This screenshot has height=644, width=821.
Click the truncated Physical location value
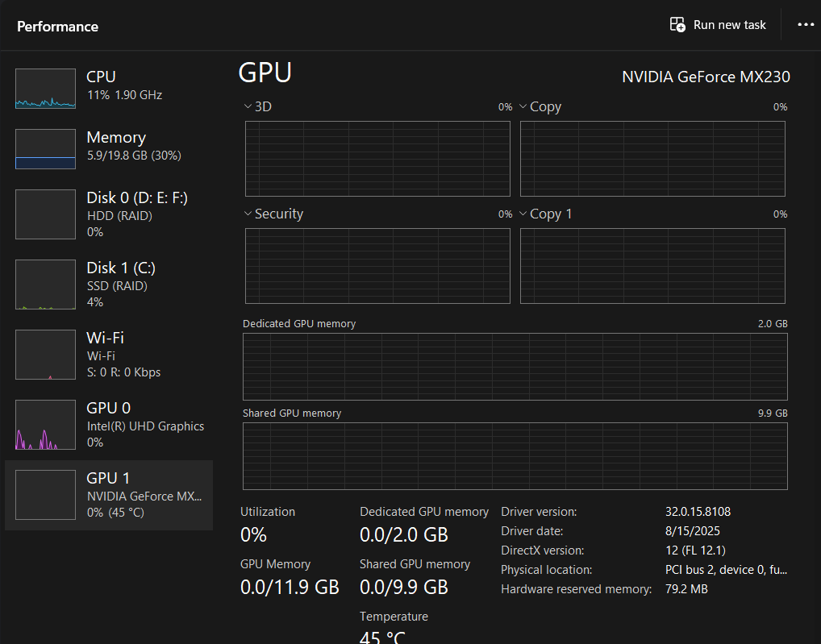[x=726, y=570]
